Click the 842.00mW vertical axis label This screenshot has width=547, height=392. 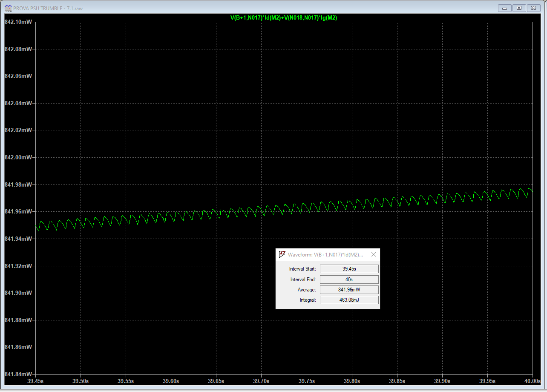[x=18, y=157]
